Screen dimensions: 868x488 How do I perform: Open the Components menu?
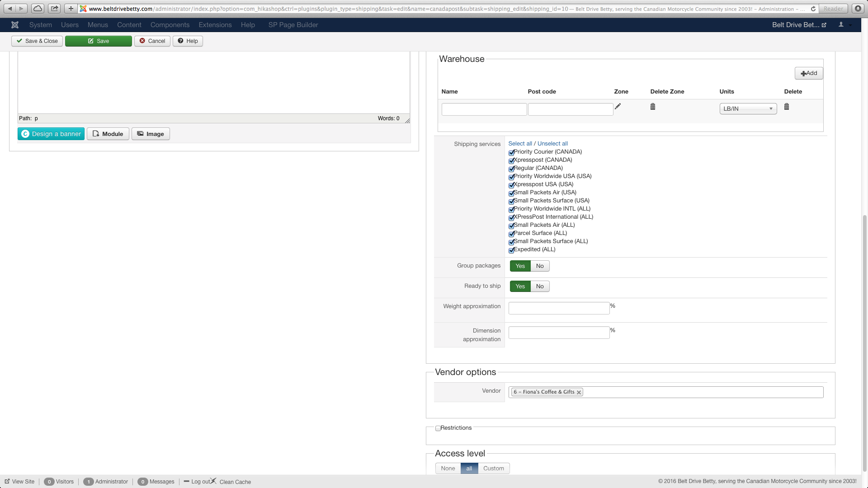pos(170,25)
